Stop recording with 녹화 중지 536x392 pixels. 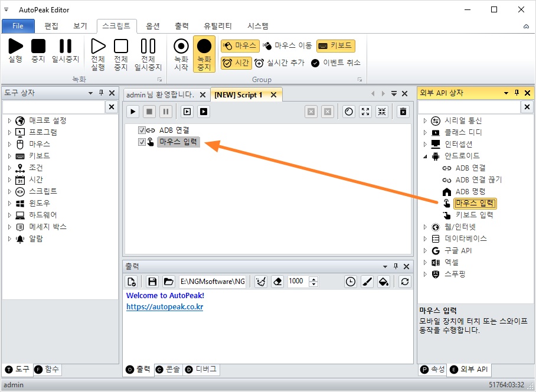[x=204, y=55]
